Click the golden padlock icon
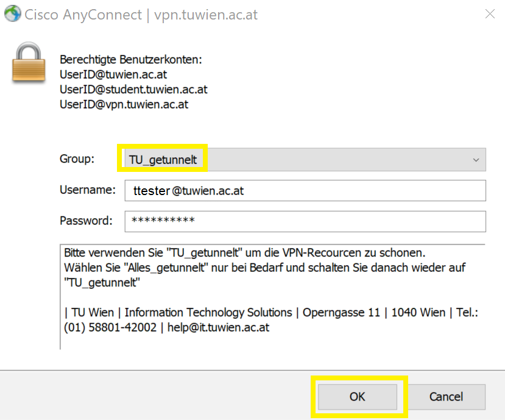This screenshot has height=420, width=505. (29, 62)
